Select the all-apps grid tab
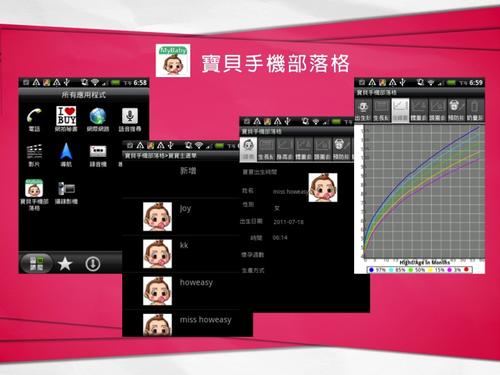 (x=36, y=264)
